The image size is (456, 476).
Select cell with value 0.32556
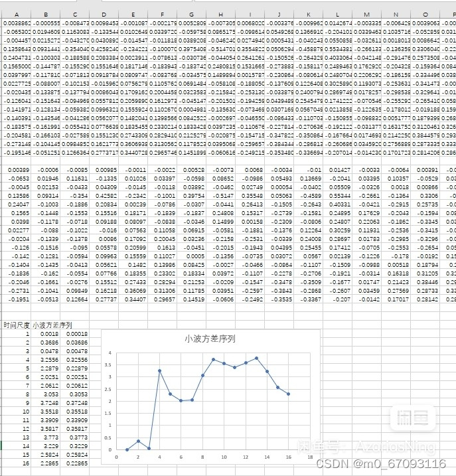75,360
